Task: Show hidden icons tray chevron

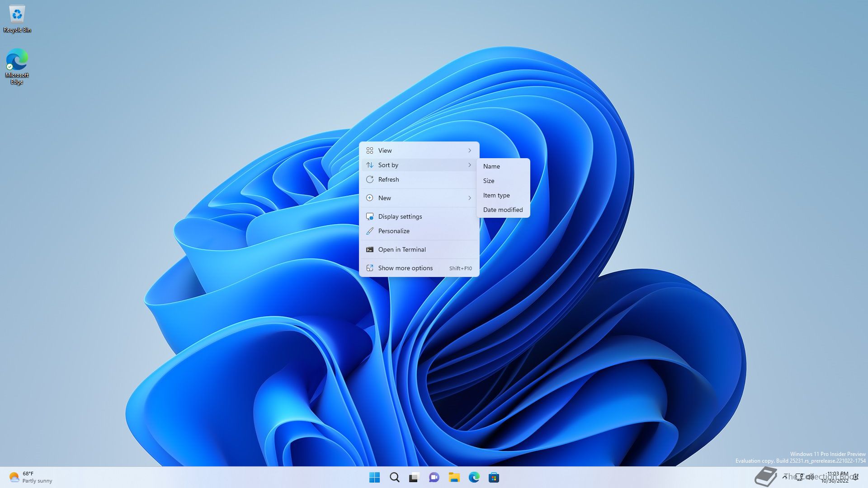Action: [x=785, y=477]
